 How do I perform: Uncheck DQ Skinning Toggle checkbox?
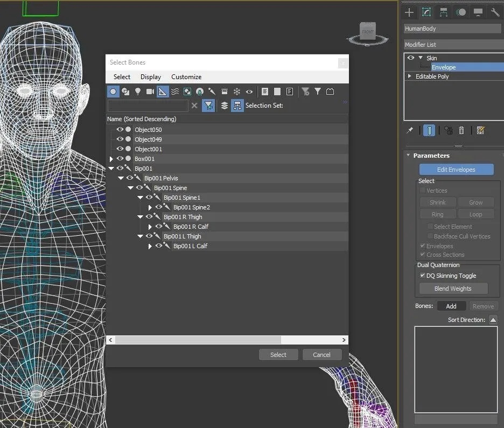[x=422, y=275]
